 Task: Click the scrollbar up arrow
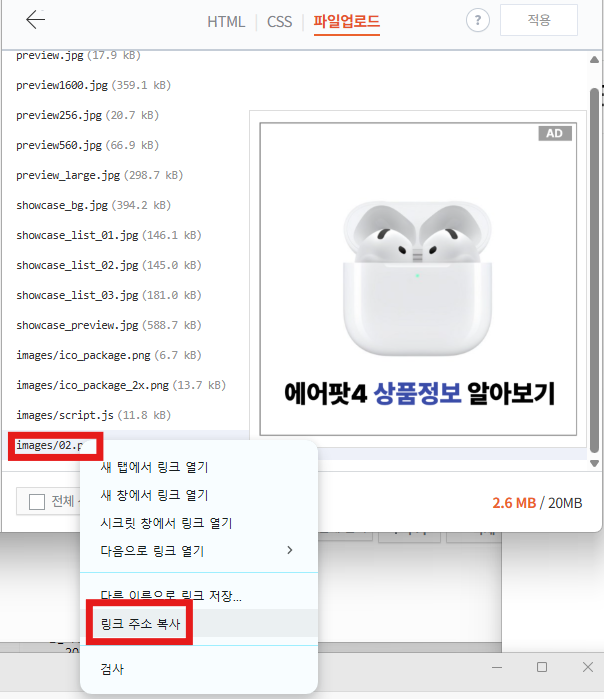tap(594, 60)
